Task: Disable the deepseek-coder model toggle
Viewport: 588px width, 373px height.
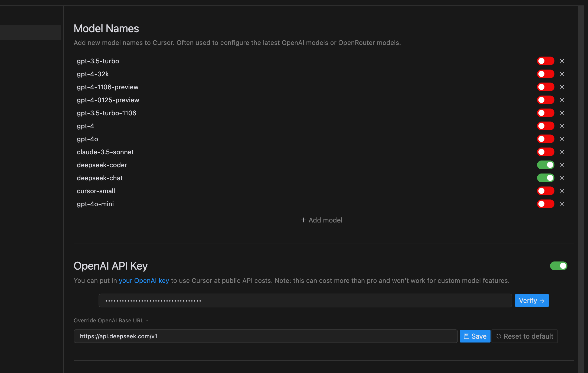Action: [x=545, y=165]
